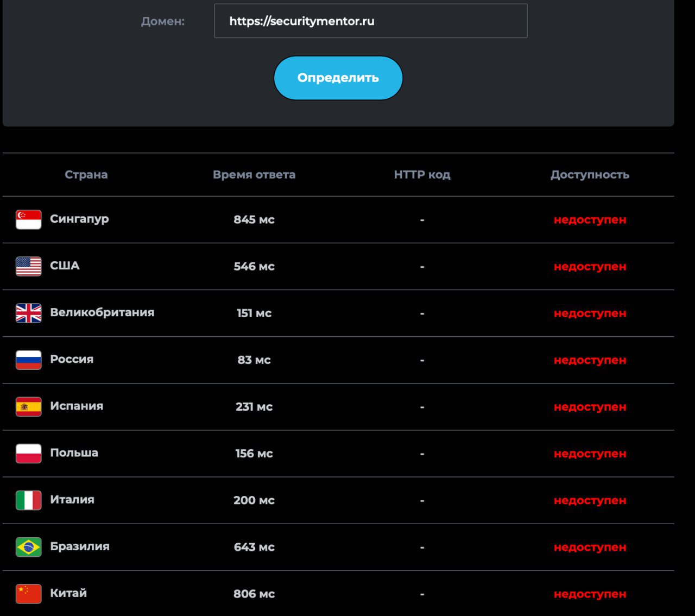Select the Бразилия country name
Viewport: 695px width, 616px height.
80,546
